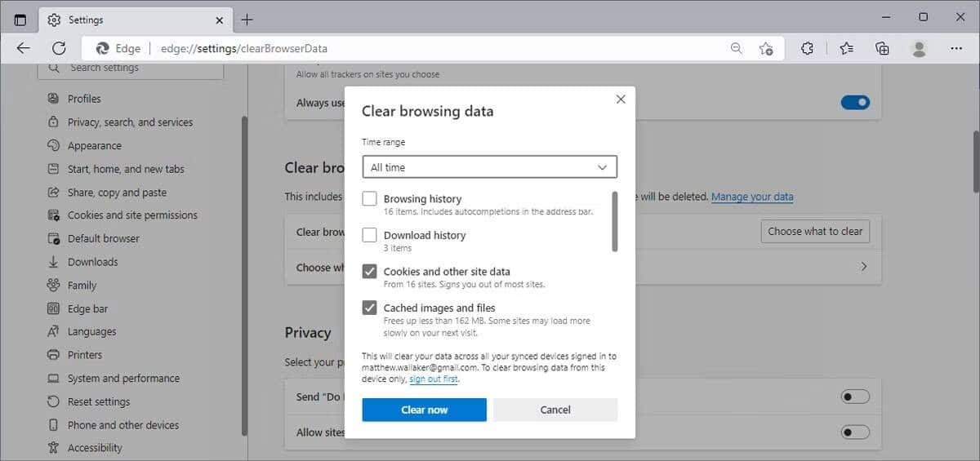The height and width of the screenshot is (461, 980).
Task: Click the profile avatar icon
Action: click(920, 48)
